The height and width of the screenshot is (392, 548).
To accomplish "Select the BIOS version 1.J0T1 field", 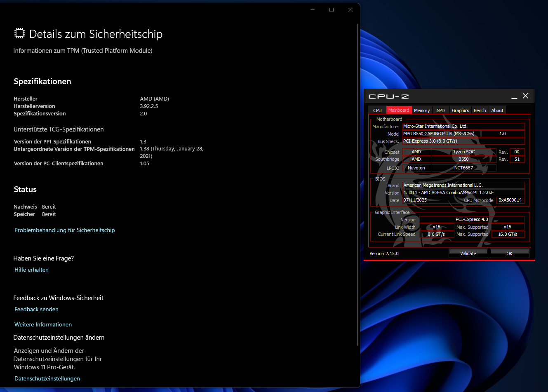I will coord(463,192).
